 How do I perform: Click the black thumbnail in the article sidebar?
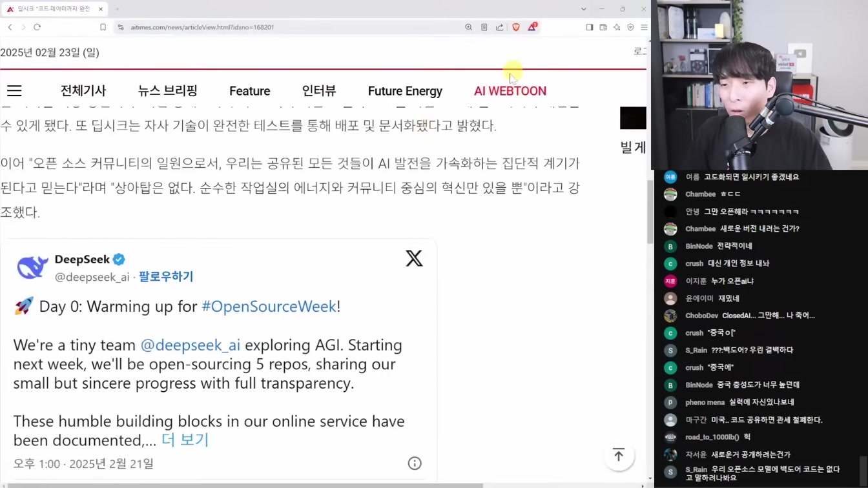[x=633, y=118]
